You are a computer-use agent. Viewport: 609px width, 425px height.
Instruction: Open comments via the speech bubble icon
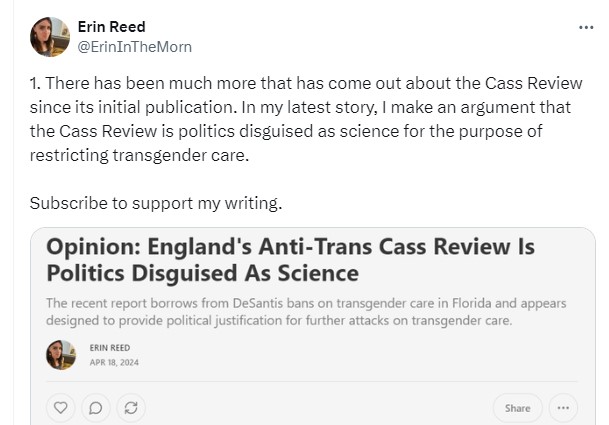coord(95,407)
